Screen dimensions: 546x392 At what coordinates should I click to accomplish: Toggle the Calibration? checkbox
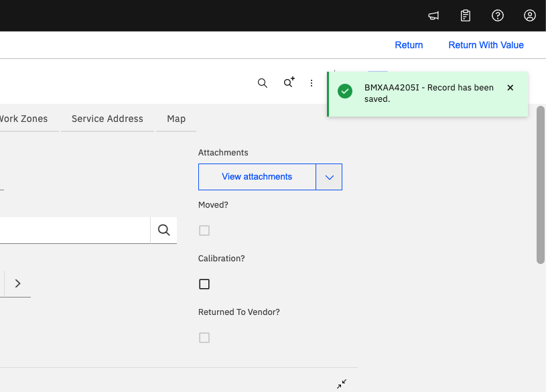204,284
